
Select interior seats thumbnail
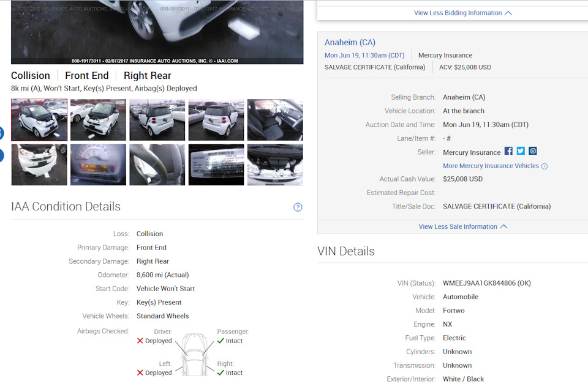[x=275, y=120]
